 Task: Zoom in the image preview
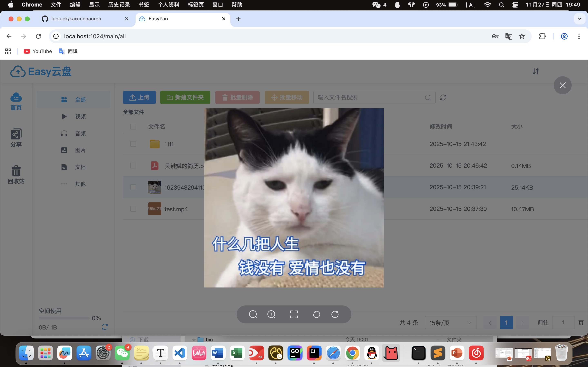[271, 314]
